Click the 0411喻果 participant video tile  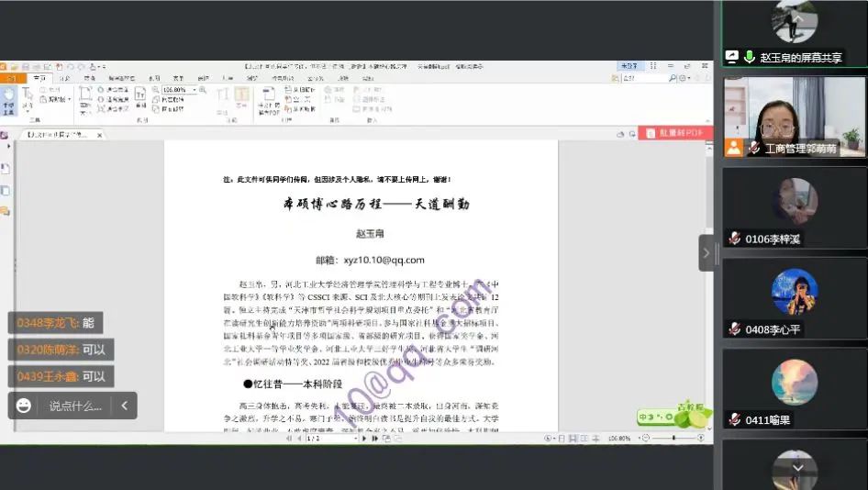click(793, 390)
